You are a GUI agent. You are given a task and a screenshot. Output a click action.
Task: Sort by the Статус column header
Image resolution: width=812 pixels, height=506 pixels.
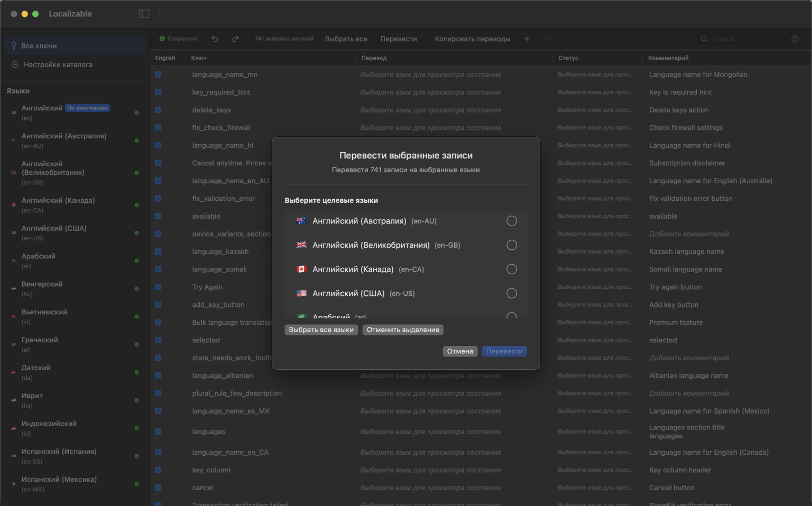point(568,58)
